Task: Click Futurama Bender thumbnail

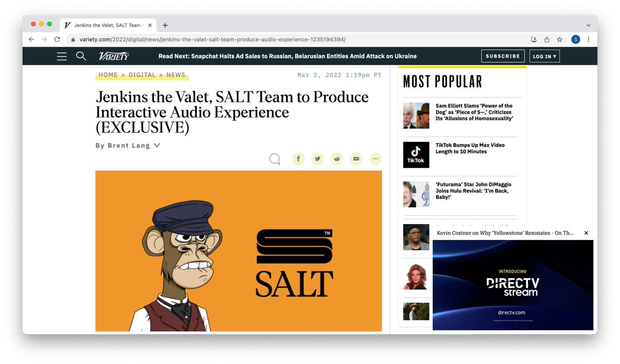Action: tap(416, 194)
